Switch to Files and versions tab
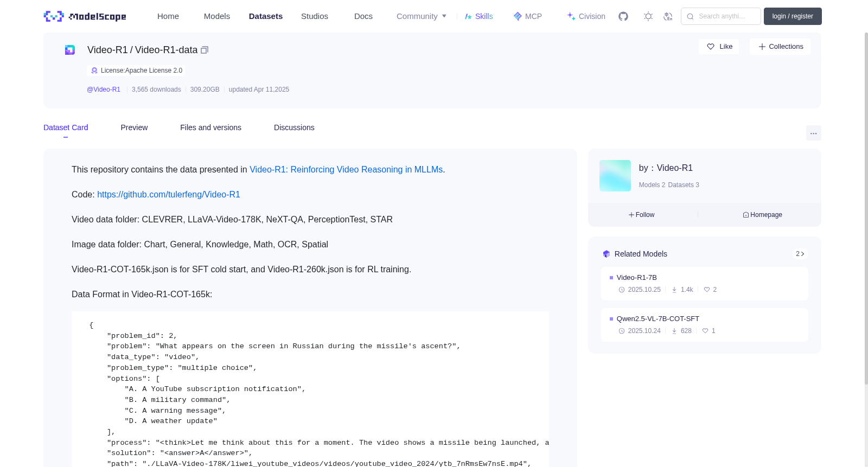868x467 pixels. pyautogui.click(x=210, y=127)
